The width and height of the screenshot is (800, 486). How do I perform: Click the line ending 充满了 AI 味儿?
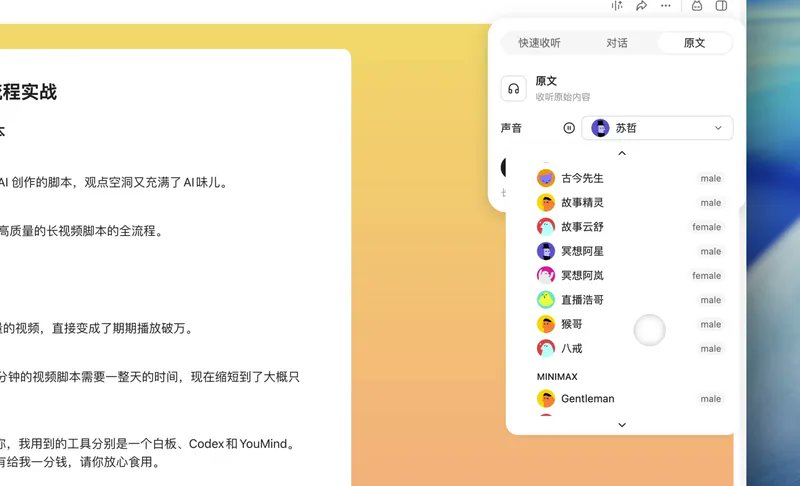(114, 182)
